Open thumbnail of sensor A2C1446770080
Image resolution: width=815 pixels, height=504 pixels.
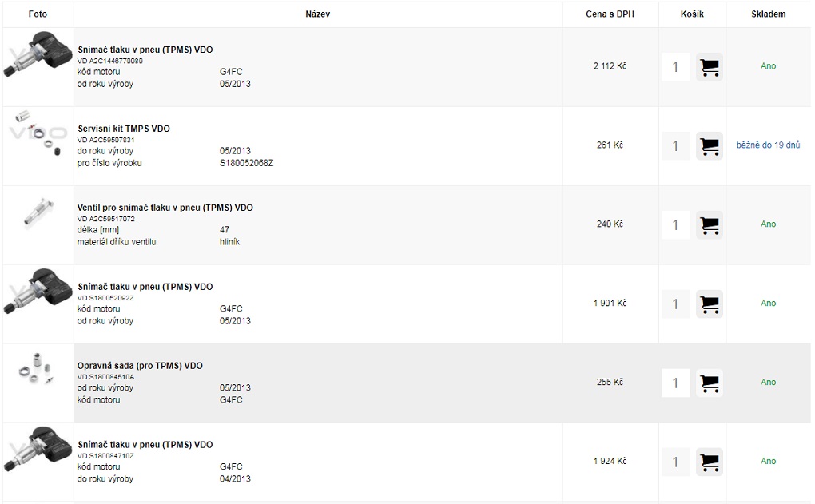(38, 54)
